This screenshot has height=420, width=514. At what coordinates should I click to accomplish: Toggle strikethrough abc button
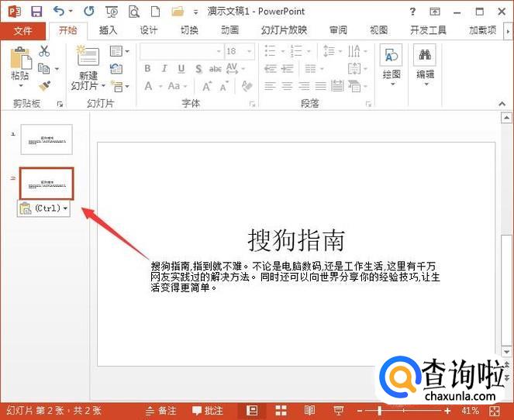point(216,69)
